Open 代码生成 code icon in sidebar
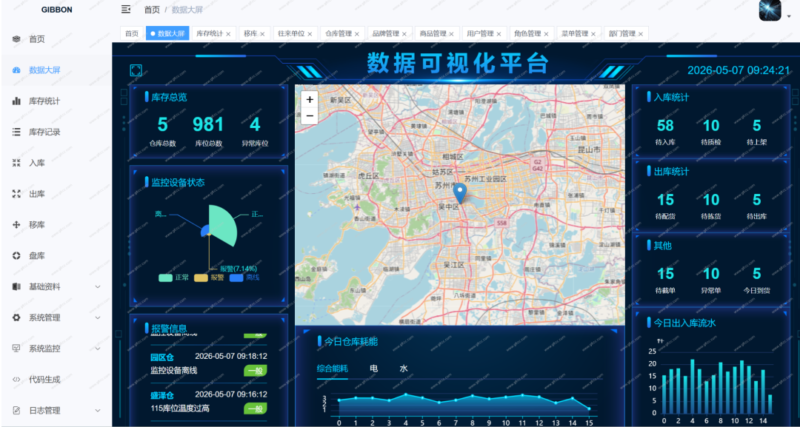 click(16, 380)
